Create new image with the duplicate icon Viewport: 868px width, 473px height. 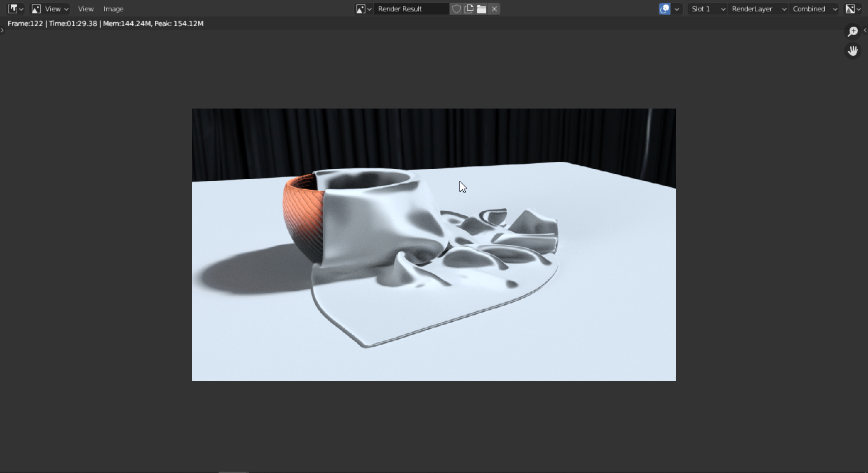469,9
